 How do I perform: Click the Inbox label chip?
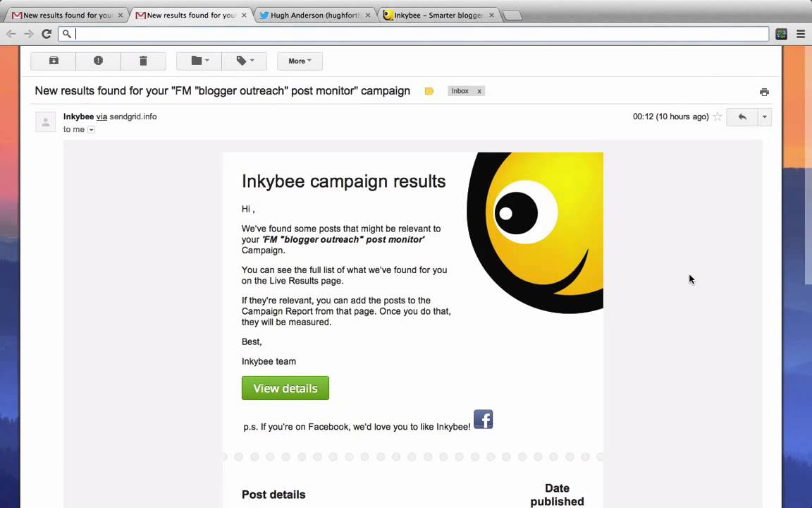(x=460, y=91)
